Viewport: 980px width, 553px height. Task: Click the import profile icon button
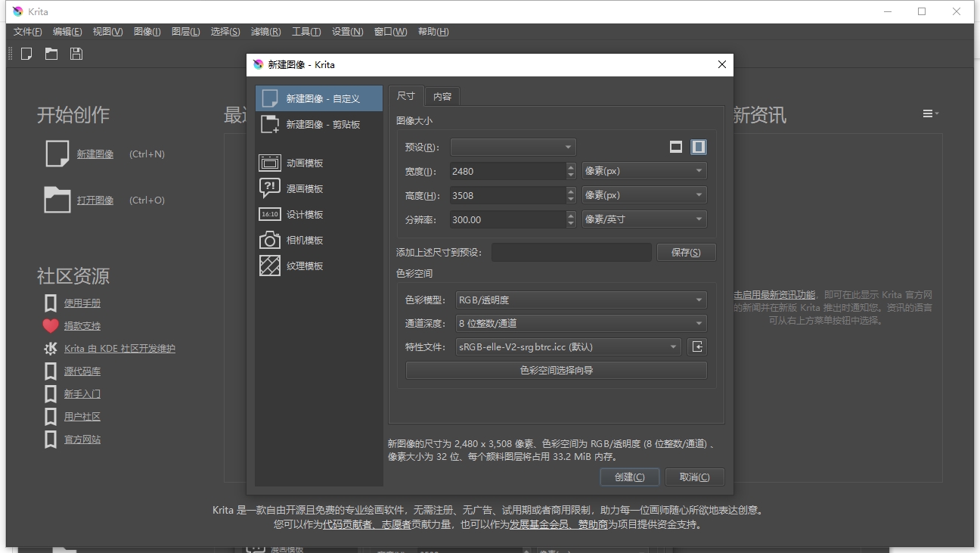(697, 346)
